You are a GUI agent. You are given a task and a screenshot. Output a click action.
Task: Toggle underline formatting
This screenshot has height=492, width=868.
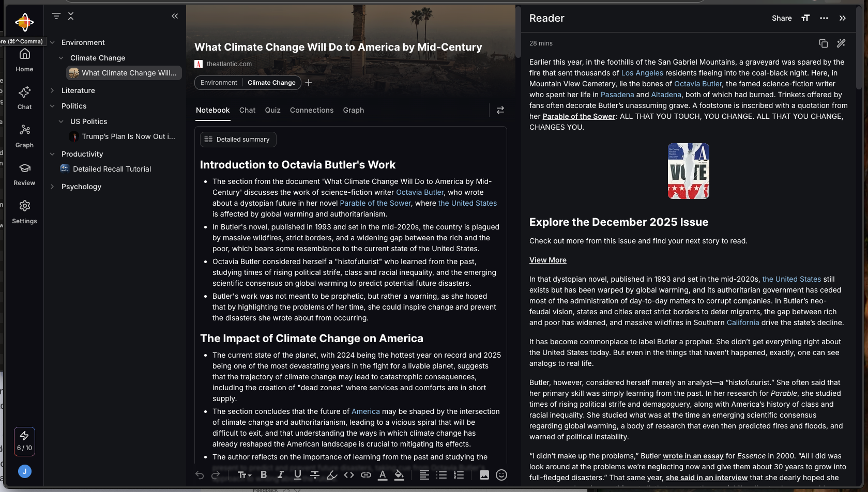tap(298, 475)
